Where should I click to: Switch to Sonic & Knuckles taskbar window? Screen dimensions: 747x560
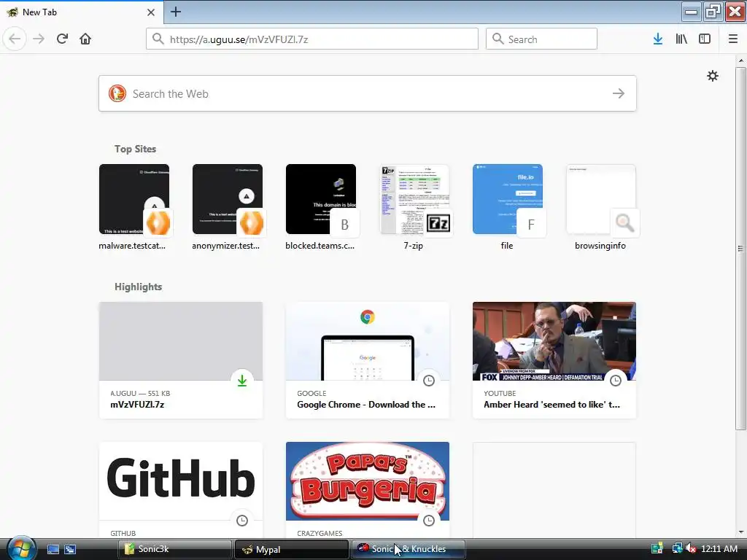pyautogui.click(x=408, y=549)
